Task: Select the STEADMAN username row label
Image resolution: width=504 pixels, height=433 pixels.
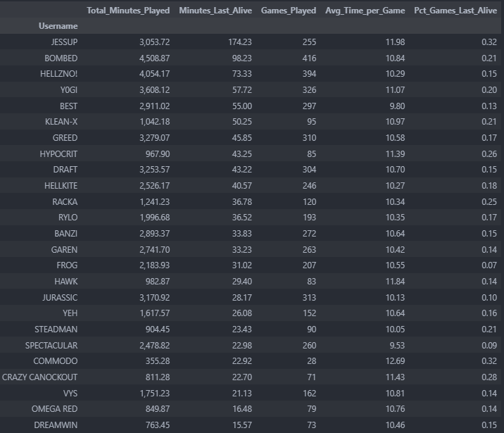Action: point(56,330)
